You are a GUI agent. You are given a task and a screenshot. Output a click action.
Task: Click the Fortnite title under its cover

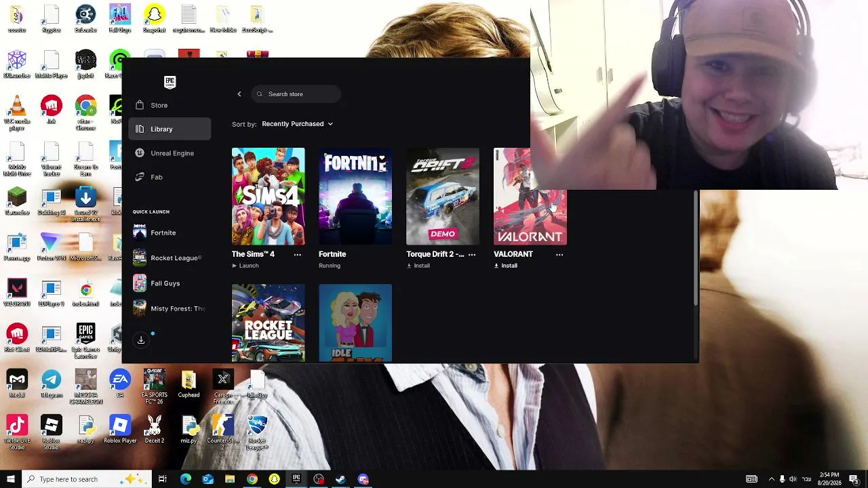332,254
